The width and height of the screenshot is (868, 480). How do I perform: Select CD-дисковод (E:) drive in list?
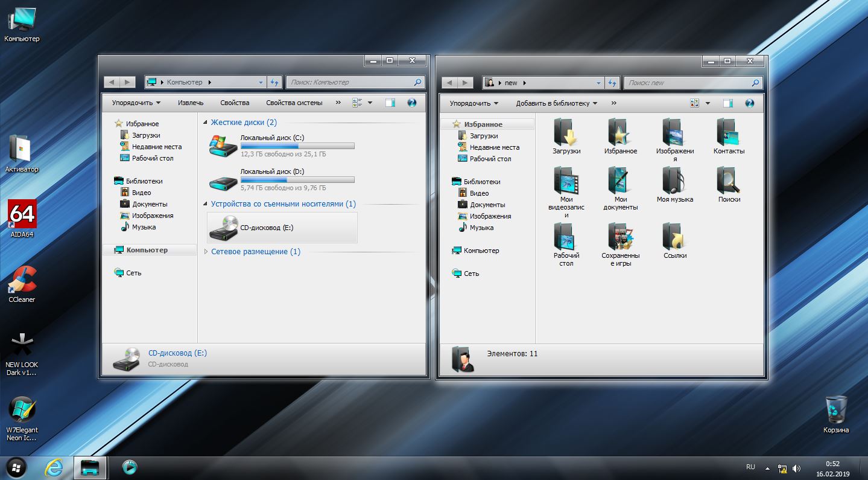282,228
